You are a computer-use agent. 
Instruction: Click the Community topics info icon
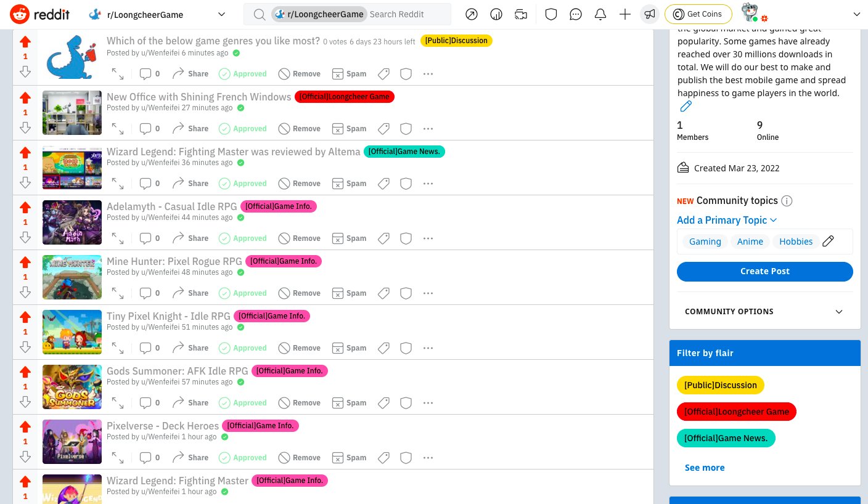click(787, 201)
